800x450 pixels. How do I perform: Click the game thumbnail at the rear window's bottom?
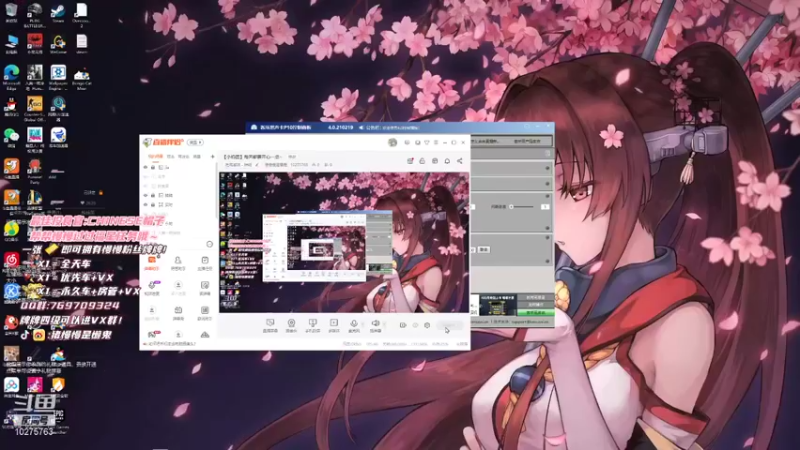pyautogui.click(x=496, y=305)
